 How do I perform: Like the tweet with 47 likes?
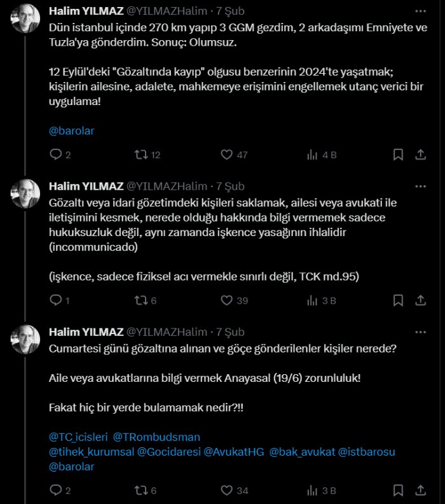pos(227,155)
